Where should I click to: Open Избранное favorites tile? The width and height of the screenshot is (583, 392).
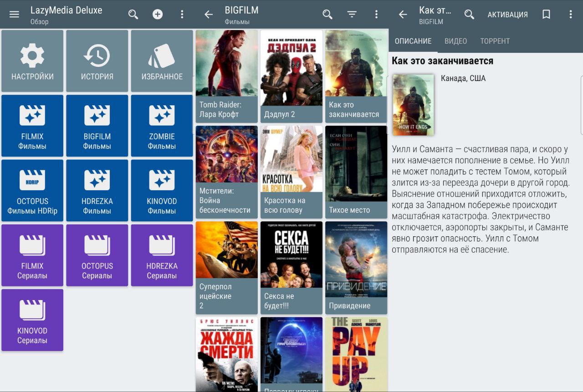coord(162,61)
